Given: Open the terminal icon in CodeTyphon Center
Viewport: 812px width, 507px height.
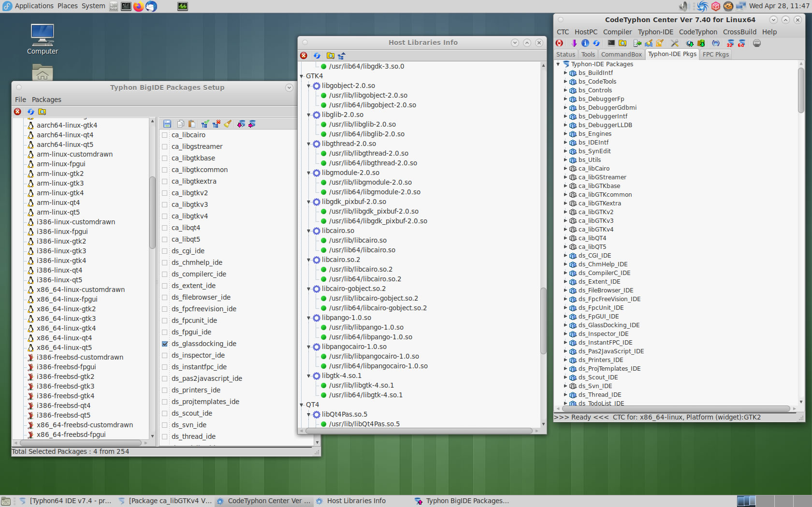Looking at the screenshot, I should 611,43.
